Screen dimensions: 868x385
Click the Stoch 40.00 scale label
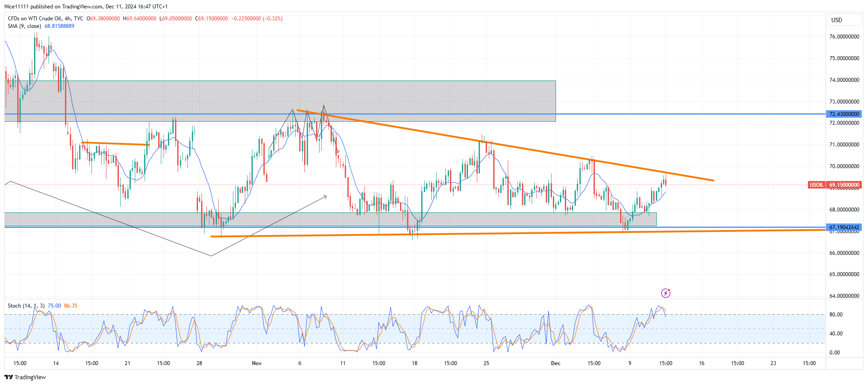pyautogui.click(x=836, y=334)
